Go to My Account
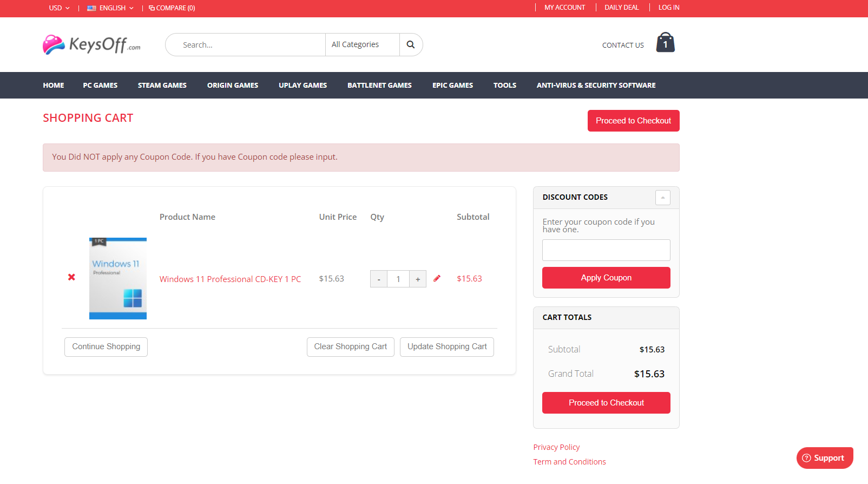Screen dimensions: 868x484 click(x=565, y=8)
